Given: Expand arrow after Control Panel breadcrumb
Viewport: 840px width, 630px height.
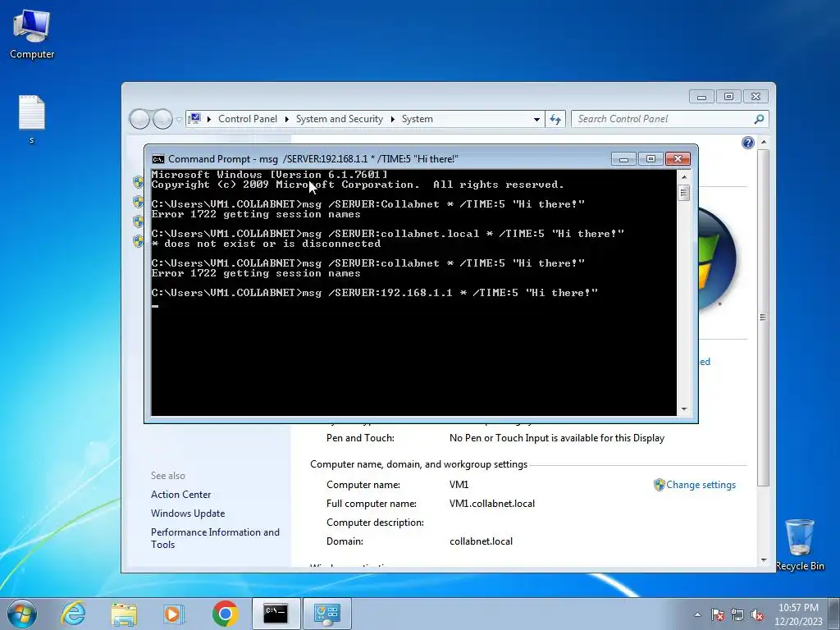Looking at the screenshot, I should pos(286,119).
